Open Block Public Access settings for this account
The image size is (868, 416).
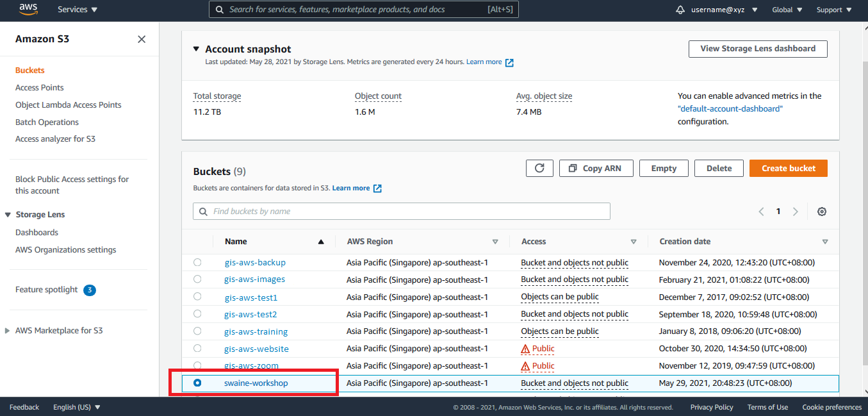pos(72,185)
